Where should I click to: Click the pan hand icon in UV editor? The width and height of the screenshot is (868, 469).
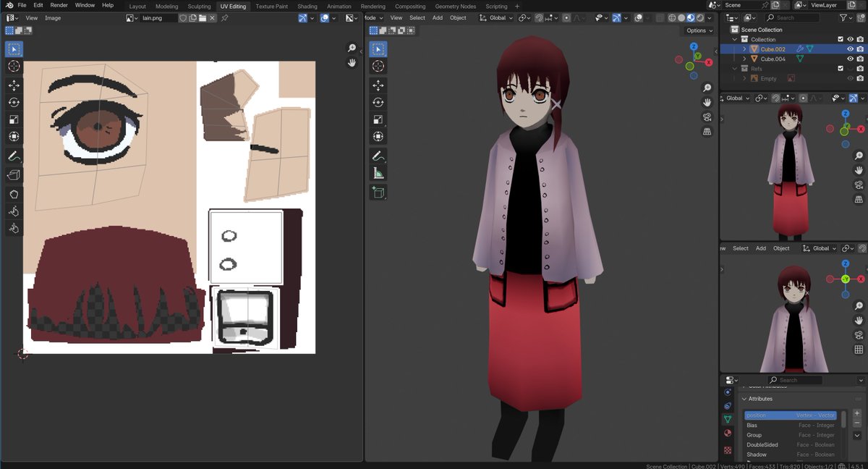click(352, 63)
